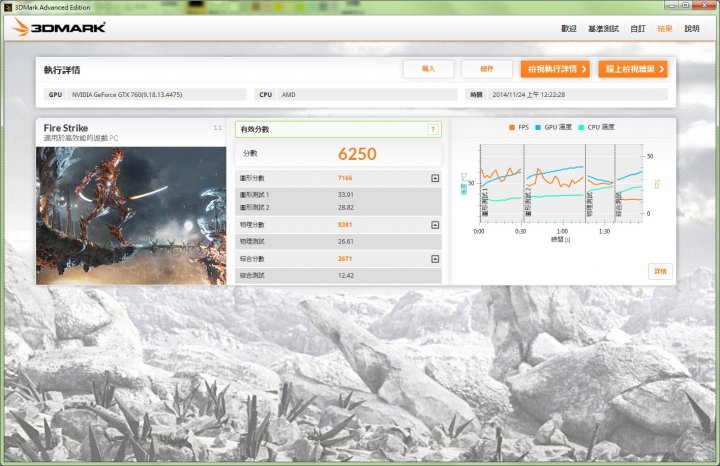The height and width of the screenshot is (466, 720).
Task: Click the blue GPU 溫度 legend square
Action: pyautogui.click(x=538, y=127)
